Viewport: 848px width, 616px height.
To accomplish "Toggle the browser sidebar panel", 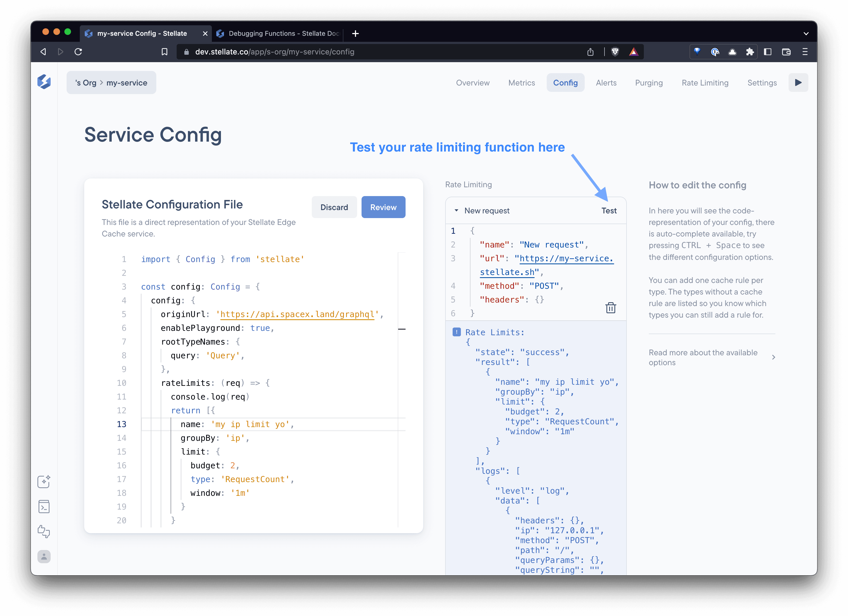I will 768,52.
